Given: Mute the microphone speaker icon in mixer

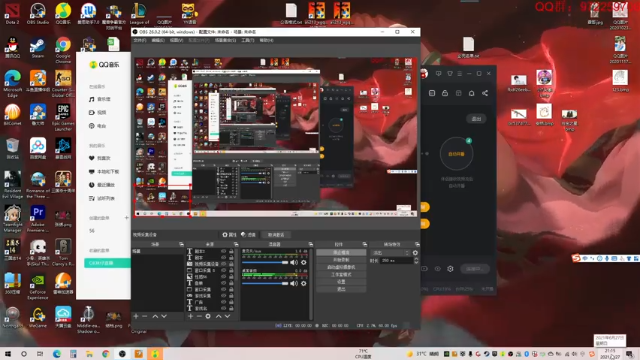Looking at the screenshot, I should click(294, 262).
